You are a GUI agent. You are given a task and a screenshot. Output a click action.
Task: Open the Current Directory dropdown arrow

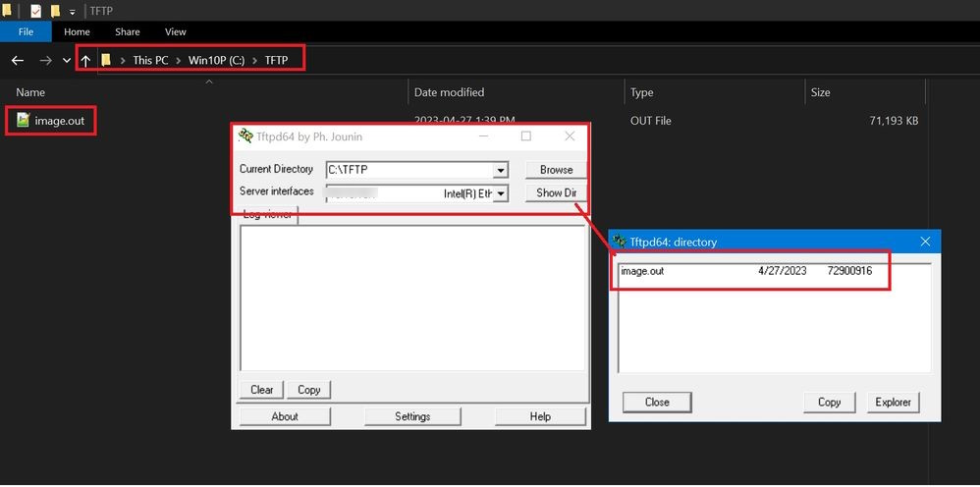[x=501, y=170]
